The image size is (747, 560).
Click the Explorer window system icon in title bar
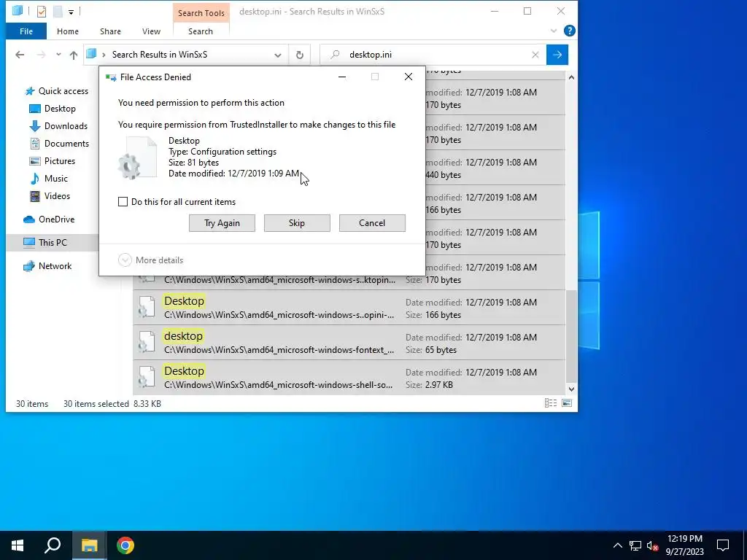18,10
